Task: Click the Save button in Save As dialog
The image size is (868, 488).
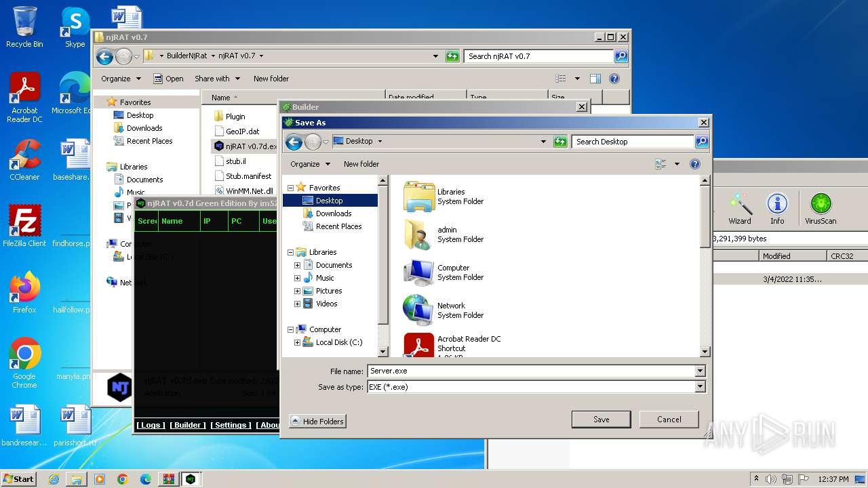Action: click(601, 419)
